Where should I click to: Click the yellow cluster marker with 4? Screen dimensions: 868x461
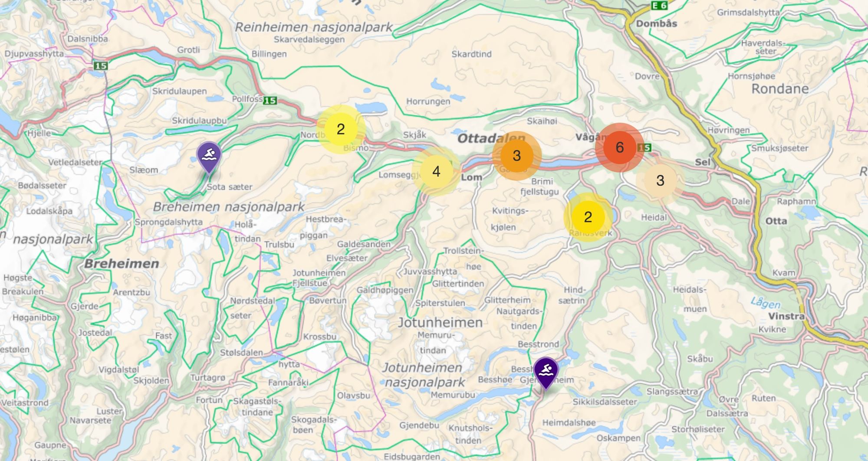(x=436, y=171)
